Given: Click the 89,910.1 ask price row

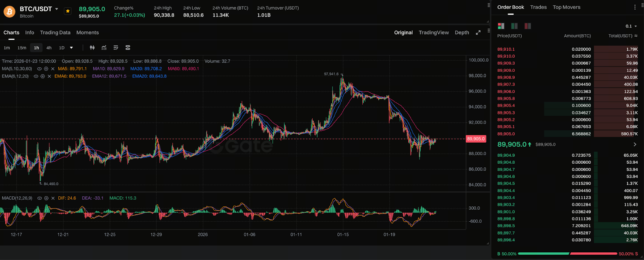Looking at the screenshot, I should (x=506, y=49).
